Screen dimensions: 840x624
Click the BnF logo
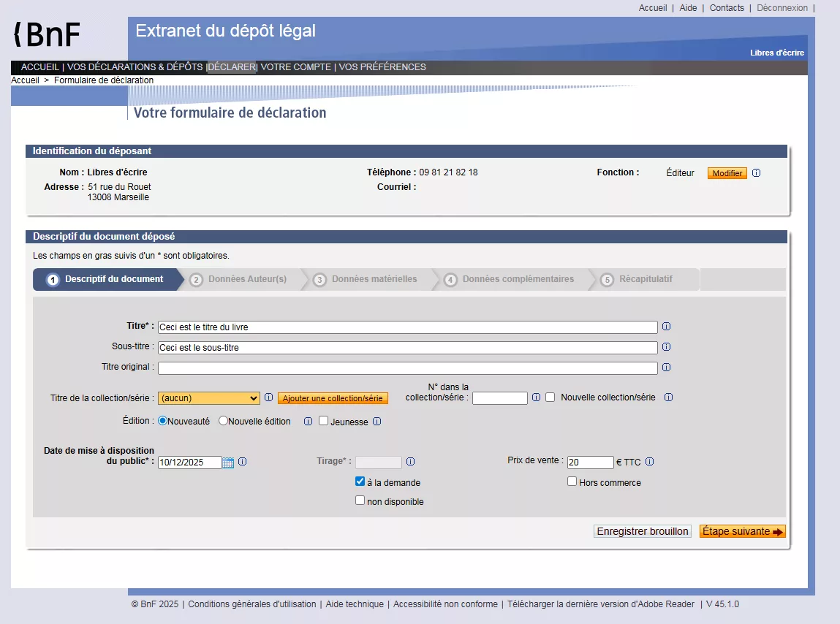click(48, 34)
